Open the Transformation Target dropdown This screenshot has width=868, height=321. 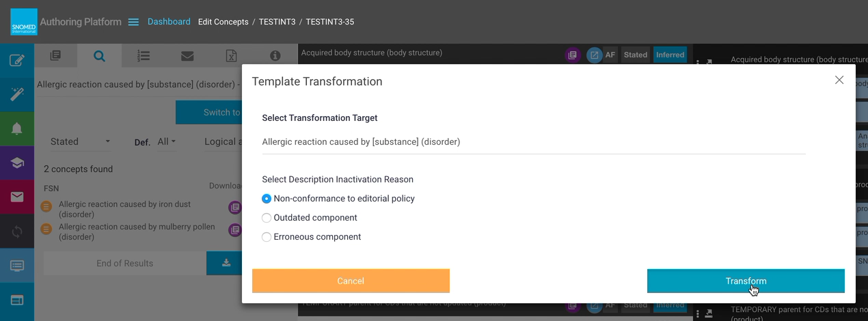tap(534, 142)
